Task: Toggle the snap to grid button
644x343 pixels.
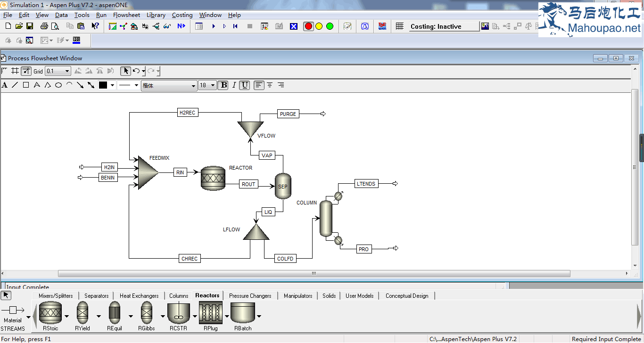Action: [26, 71]
